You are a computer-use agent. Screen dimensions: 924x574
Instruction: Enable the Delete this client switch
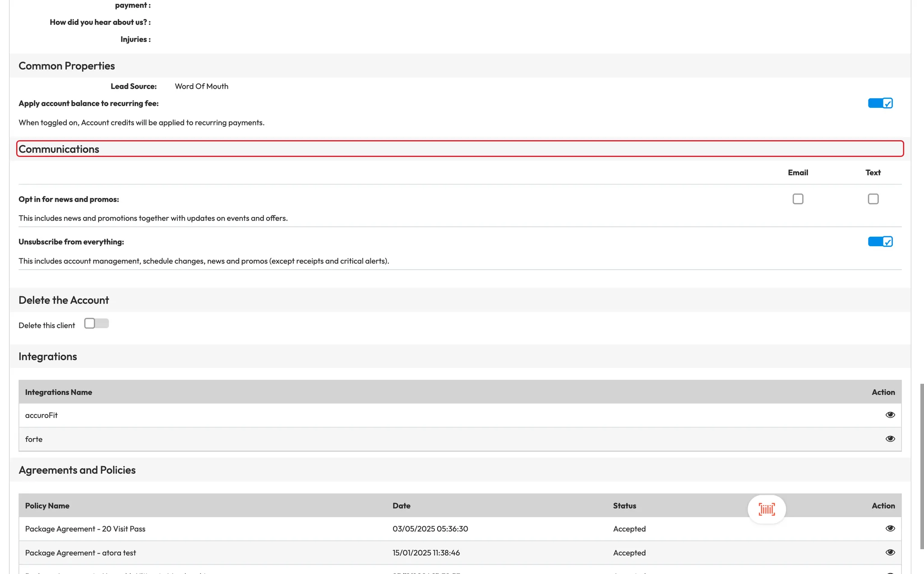(x=96, y=324)
